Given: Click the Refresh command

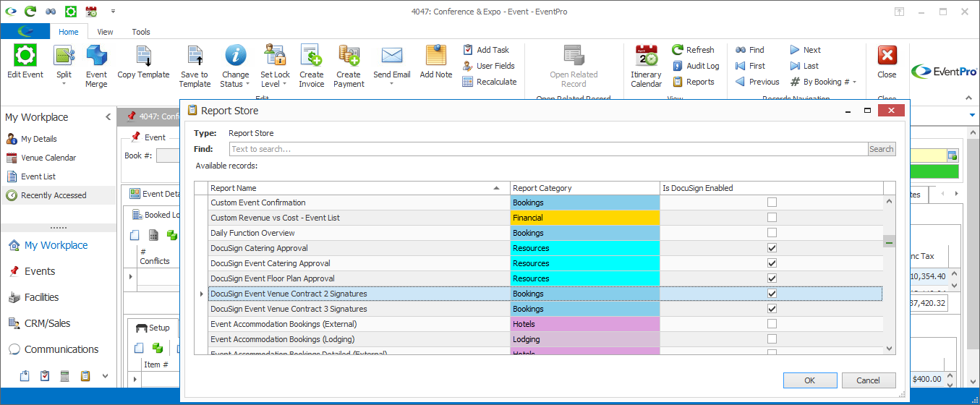Looking at the screenshot, I should point(693,50).
